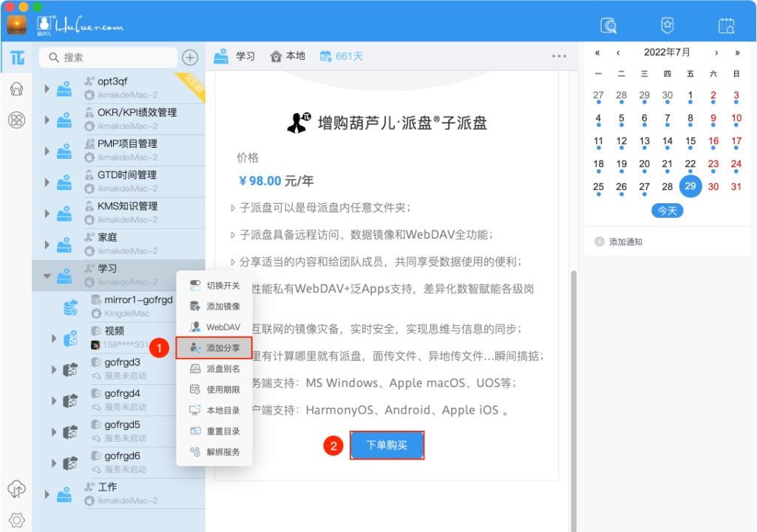Open the calendar notification icon in the top bar

point(726,25)
